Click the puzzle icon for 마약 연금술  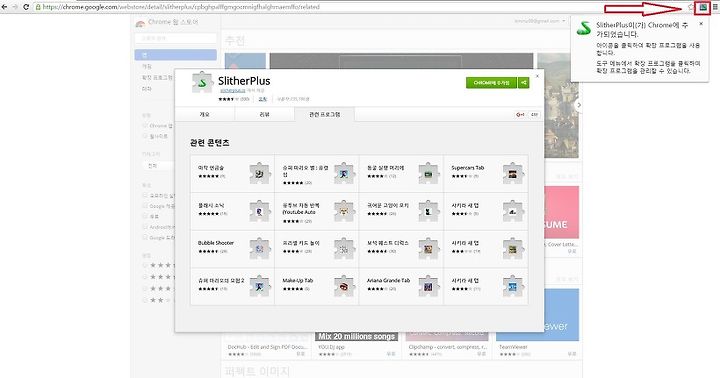pyautogui.click(x=260, y=174)
